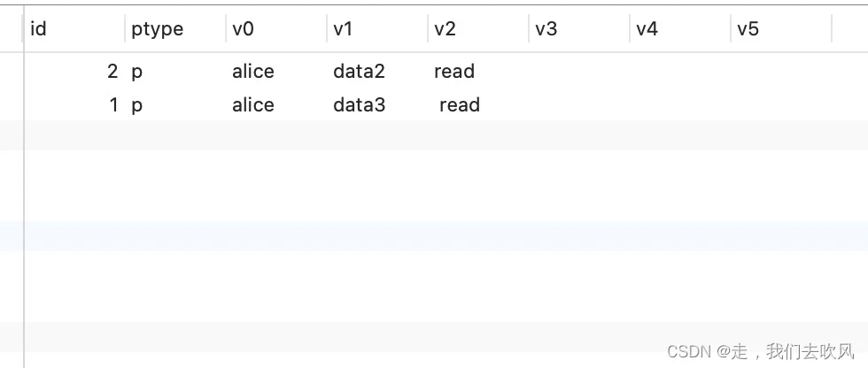Screen dimensions: 868x368
Task: Select the alice cell in the data2 row
Action: pyautogui.click(x=276, y=72)
